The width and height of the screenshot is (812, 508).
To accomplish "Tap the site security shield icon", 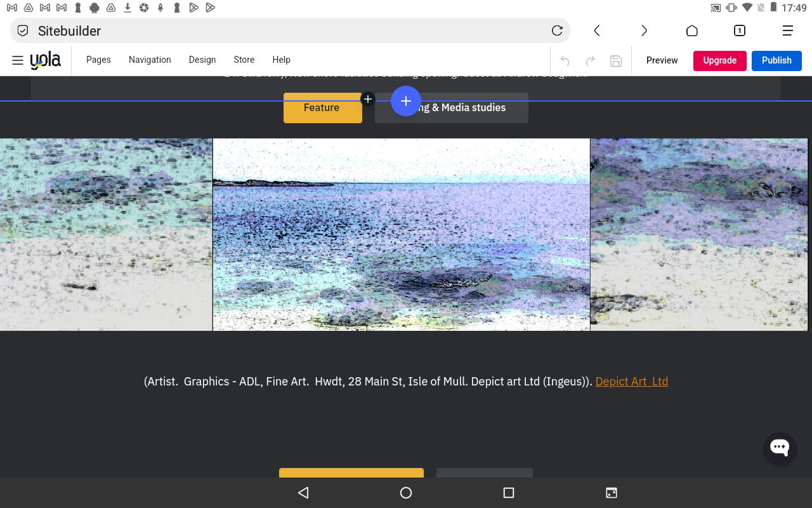I will [23, 30].
